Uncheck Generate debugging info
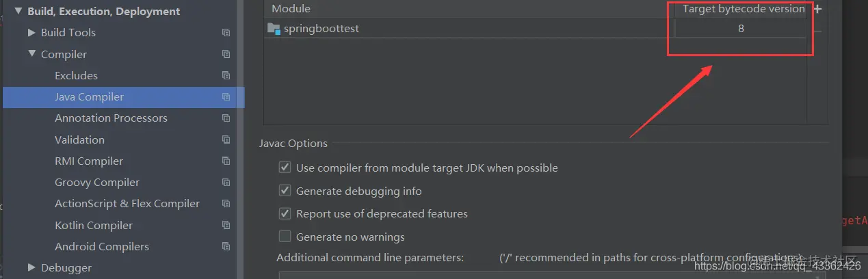This screenshot has height=279, width=868. point(285,191)
